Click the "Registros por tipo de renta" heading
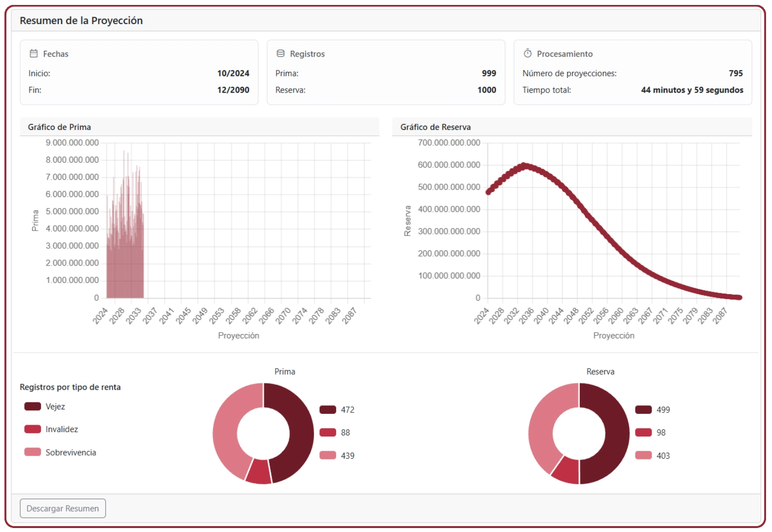This screenshot has height=532, width=772. (70, 387)
